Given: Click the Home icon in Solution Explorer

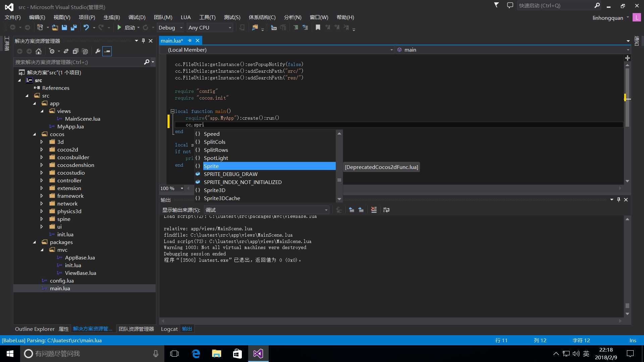Looking at the screenshot, I should tap(39, 51).
